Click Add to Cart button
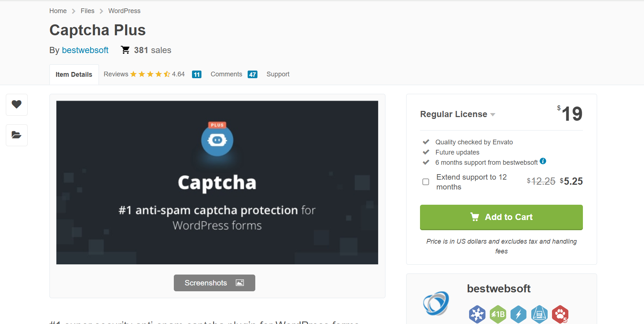 [501, 217]
